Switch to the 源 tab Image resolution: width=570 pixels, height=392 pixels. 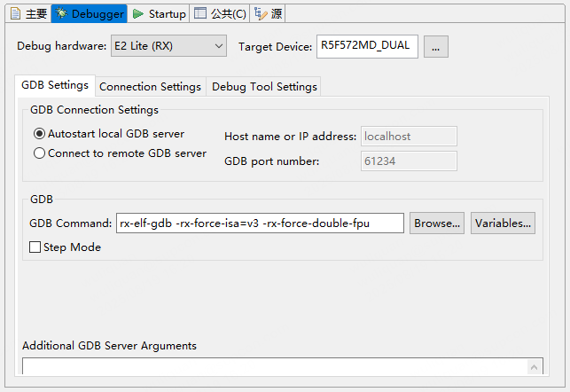pyautogui.click(x=268, y=14)
